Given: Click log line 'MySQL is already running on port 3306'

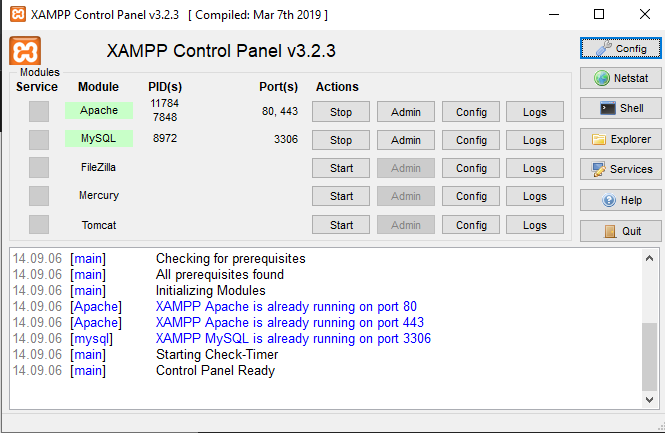Looking at the screenshot, I should (293, 338).
